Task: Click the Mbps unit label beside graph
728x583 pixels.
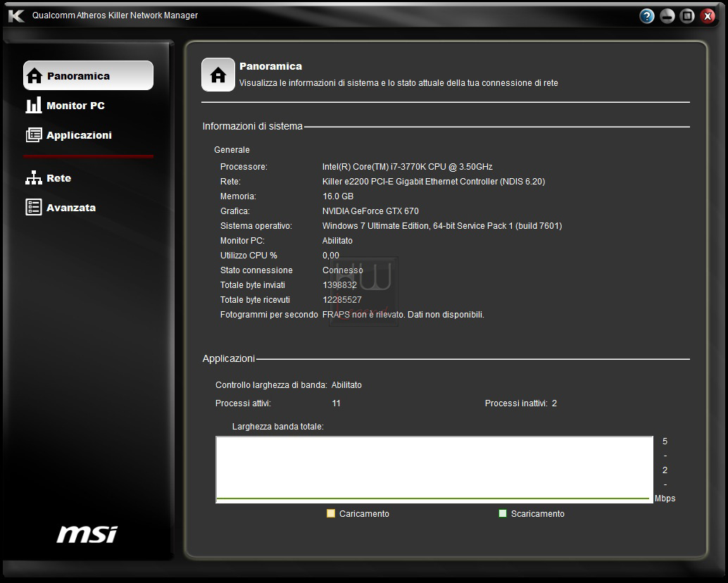Action: (x=665, y=499)
